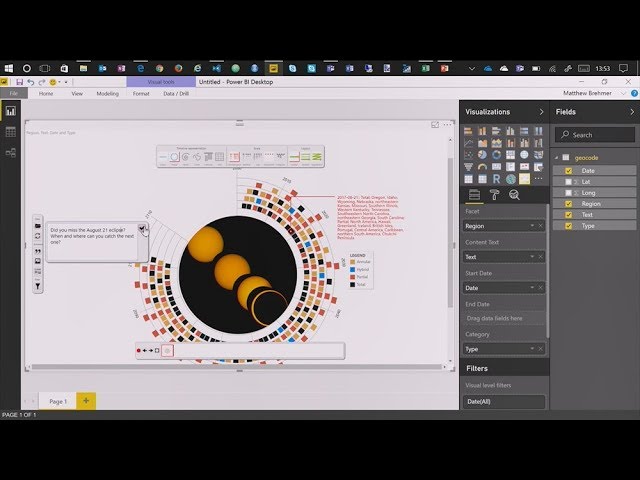The height and width of the screenshot is (480, 640).
Task: Collapse the geocode table tree
Action: tap(556, 158)
